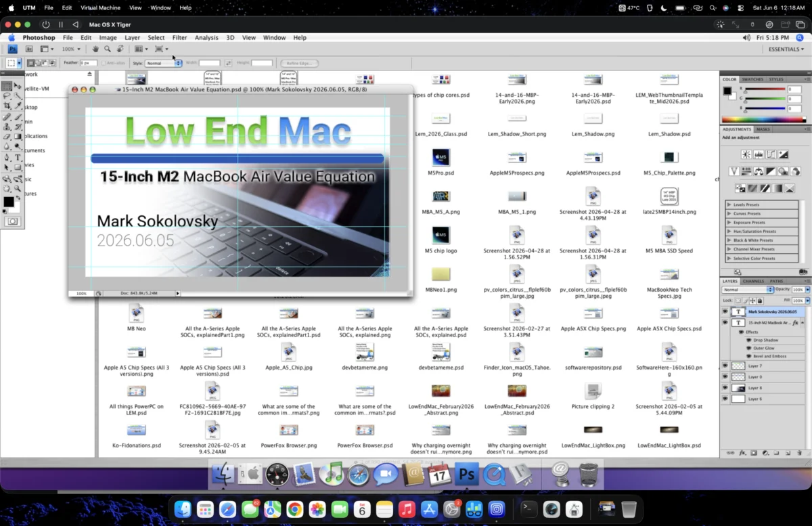The image size is (812, 526).
Task: Select the Crop tool
Action: coord(7,106)
